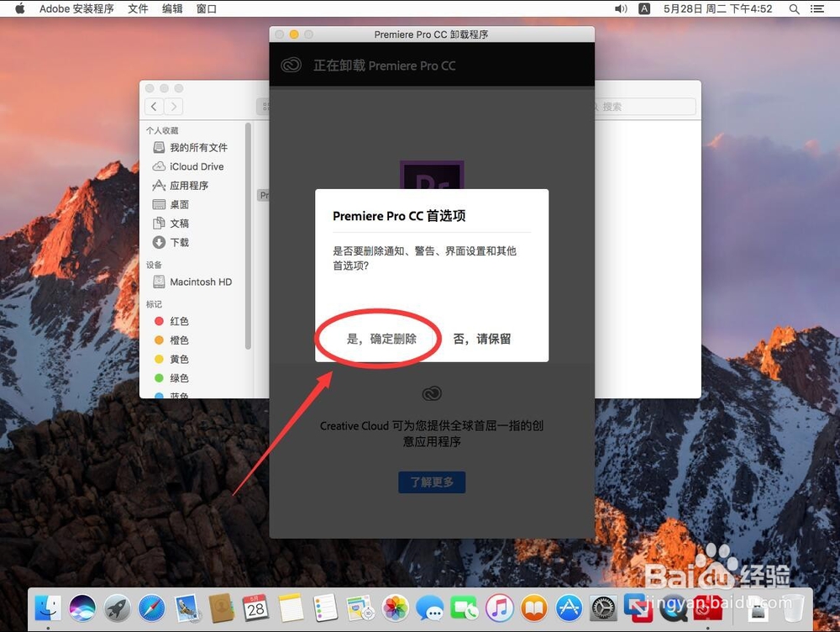Open Finder from the Dock

pyautogui.click(x=48, y=608)
